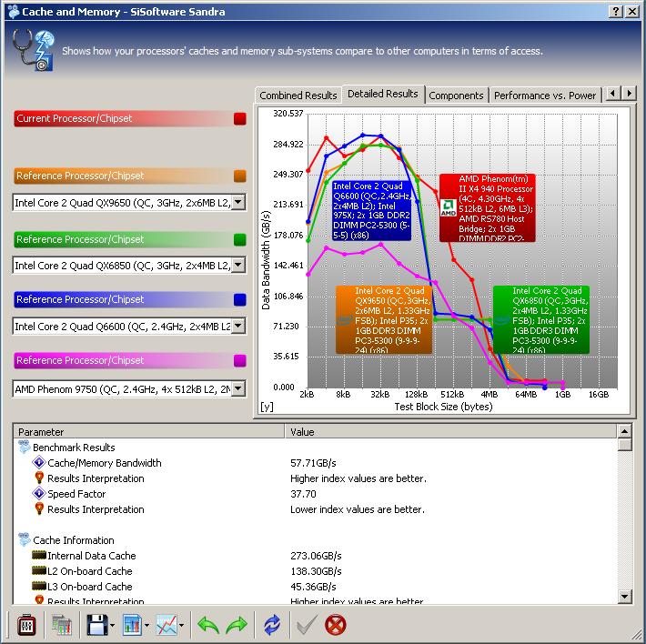Image resolution: width=646 pixels, height=644 pixels.
Task: Go forward with the green right arrow
Action: tap(237, 625)
